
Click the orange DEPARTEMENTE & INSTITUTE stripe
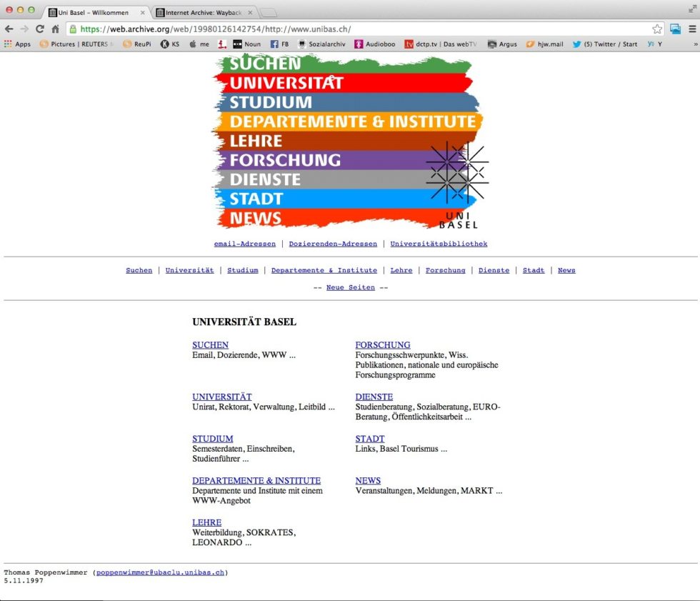click(x=349, y=121)
